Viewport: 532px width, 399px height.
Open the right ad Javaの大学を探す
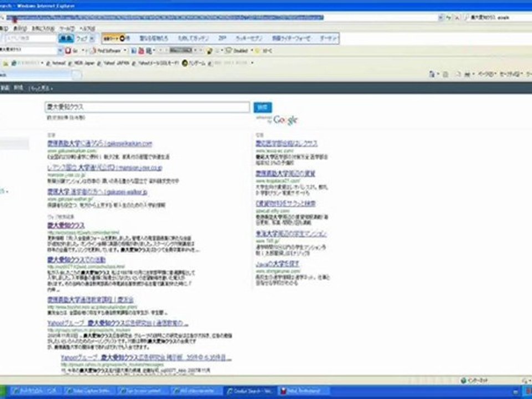pos(278,264)
